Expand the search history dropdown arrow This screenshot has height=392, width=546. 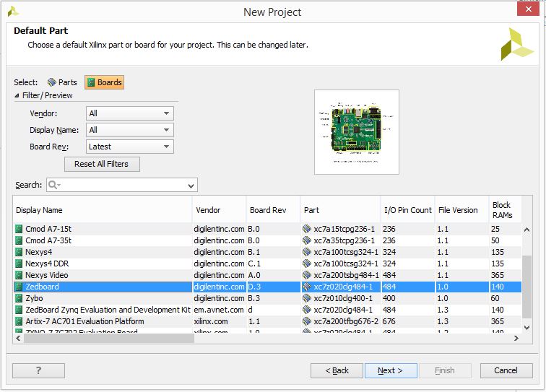click(191, 186)
